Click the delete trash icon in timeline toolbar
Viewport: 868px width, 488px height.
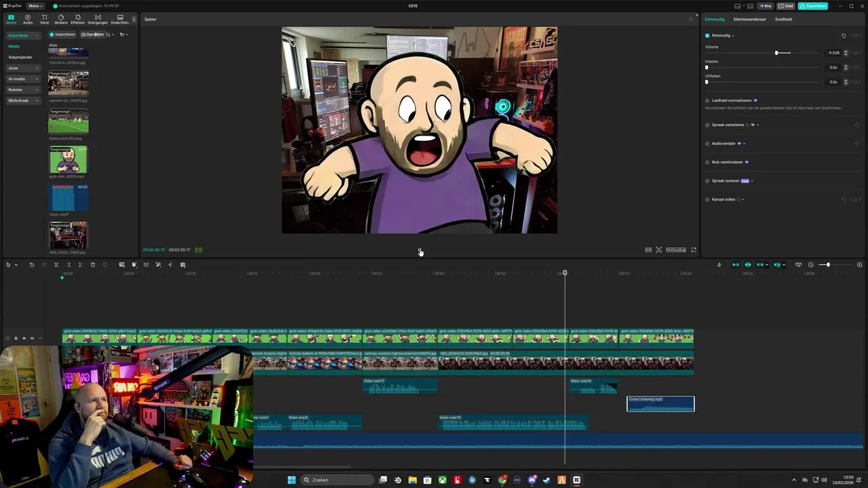(x=93, y=265)
